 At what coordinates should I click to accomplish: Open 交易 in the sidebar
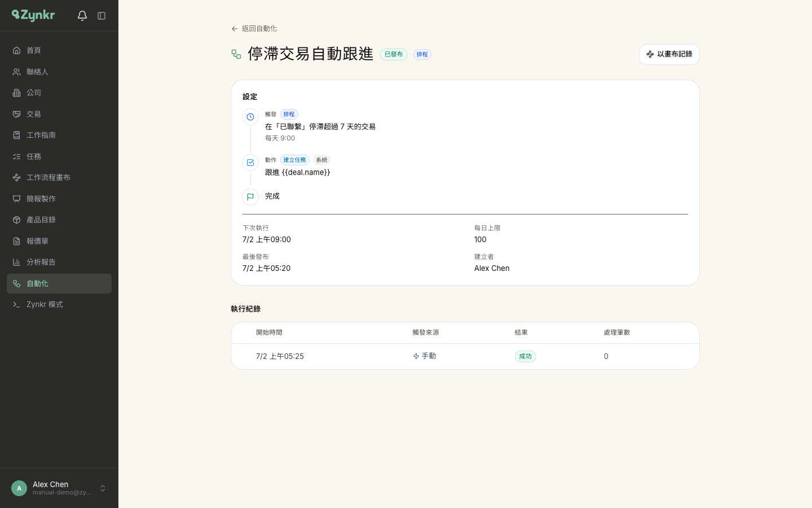pyautogui.click(x=59, y=114)
